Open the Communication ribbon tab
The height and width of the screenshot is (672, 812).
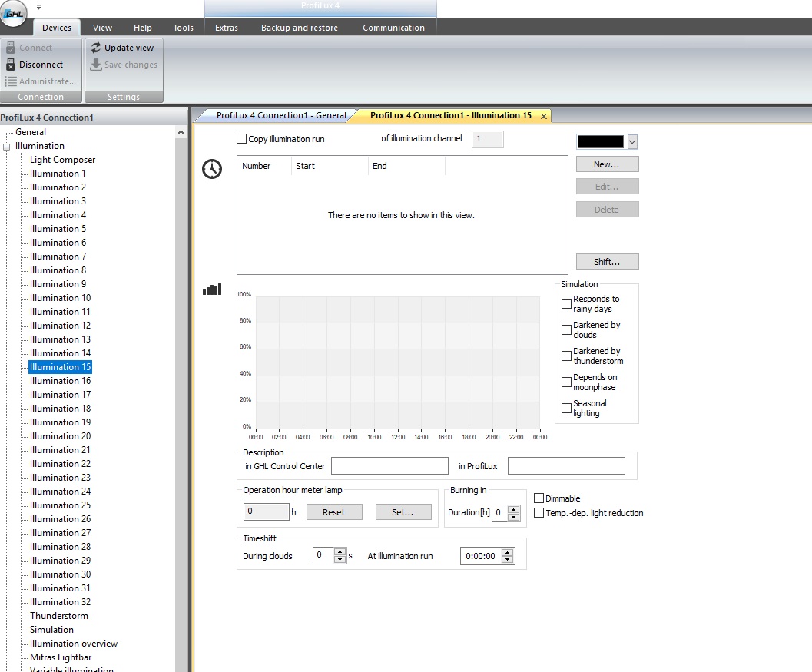tap(393, 28)
